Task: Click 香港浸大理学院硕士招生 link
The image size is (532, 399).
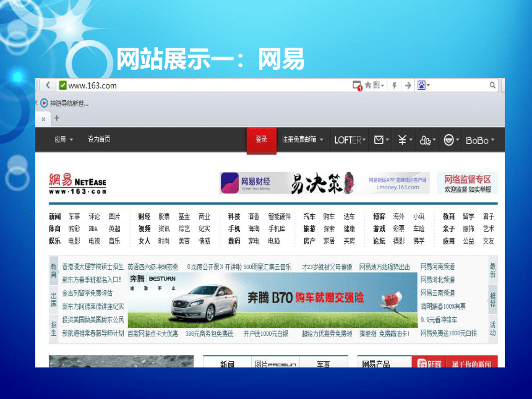Action: point(93,267)
